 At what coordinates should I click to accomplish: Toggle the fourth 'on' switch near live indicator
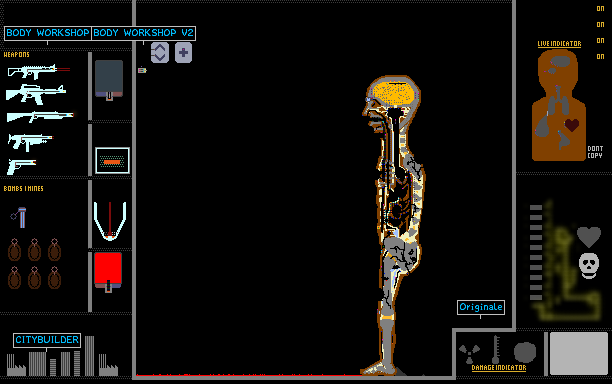point(600,57)
